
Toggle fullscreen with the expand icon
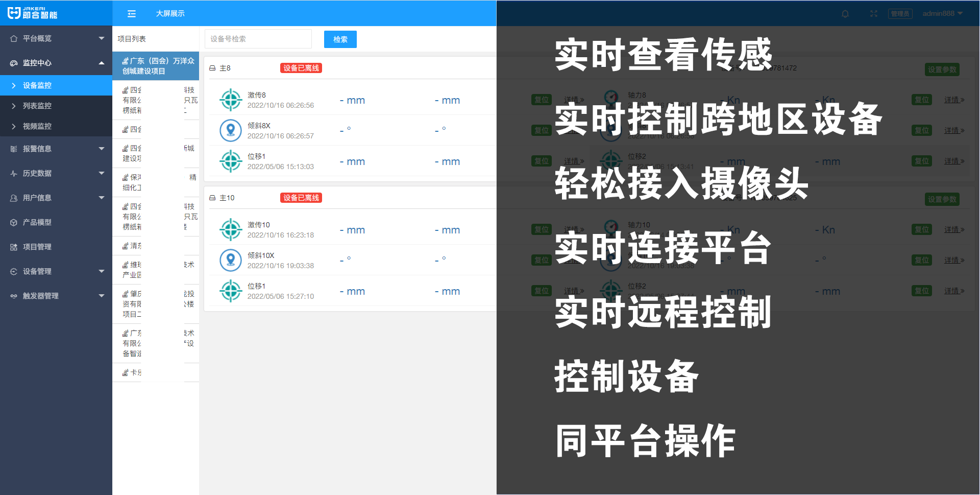874,14
